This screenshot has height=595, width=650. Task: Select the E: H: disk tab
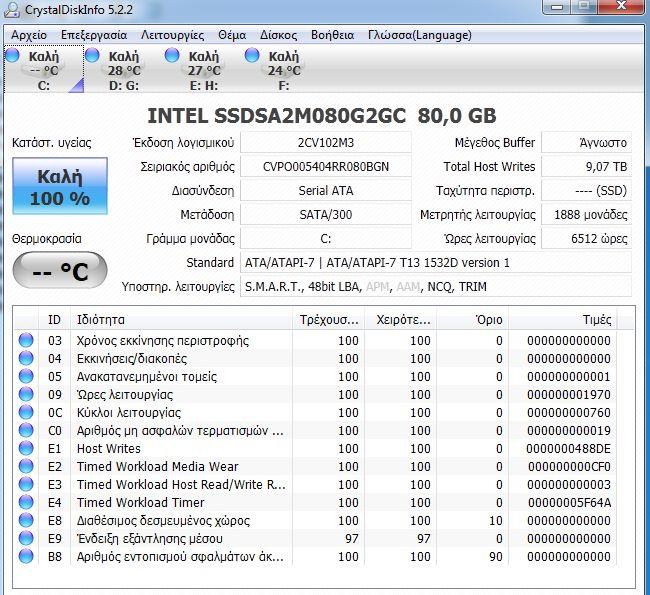point(204,70)
